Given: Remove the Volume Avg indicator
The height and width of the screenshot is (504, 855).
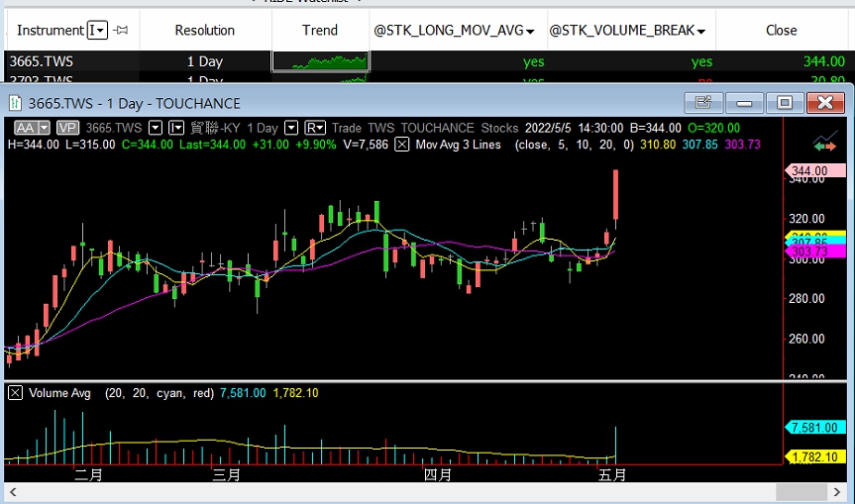Looking at the screenshot, I should [x=15, y=393].
